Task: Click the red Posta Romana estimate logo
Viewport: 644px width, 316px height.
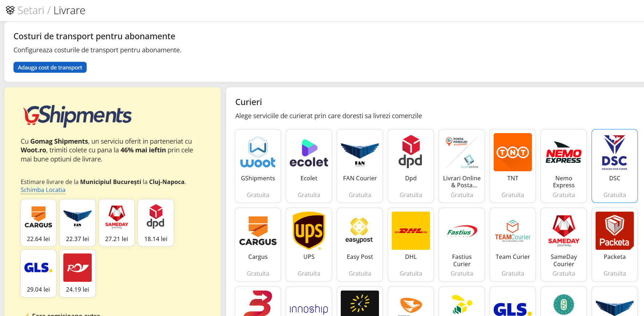Action: [x=78, y=268]
